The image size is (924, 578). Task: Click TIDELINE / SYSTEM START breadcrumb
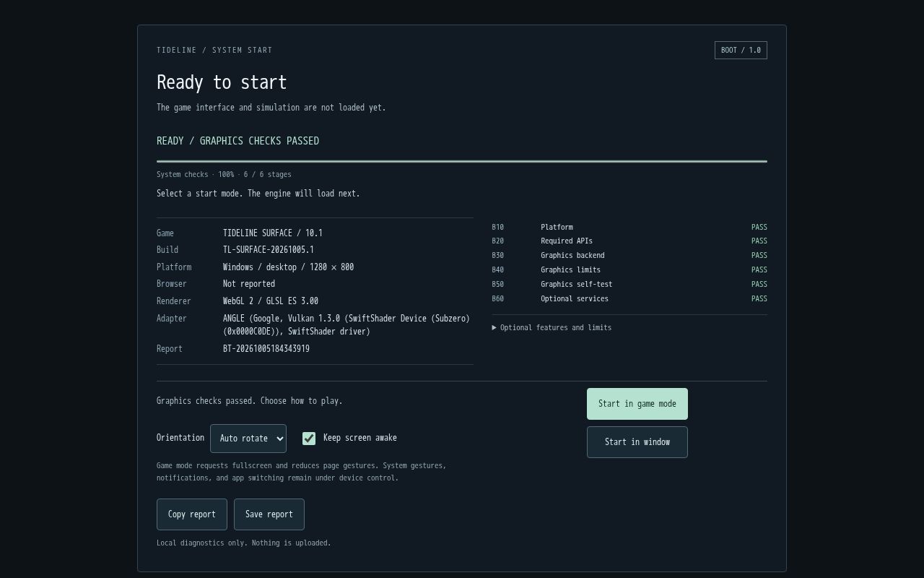pyautogui.click(x=214, y=51)
